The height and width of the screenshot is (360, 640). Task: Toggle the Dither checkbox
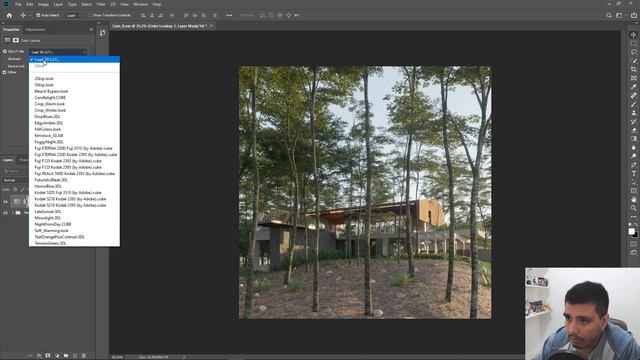(4, 72)
